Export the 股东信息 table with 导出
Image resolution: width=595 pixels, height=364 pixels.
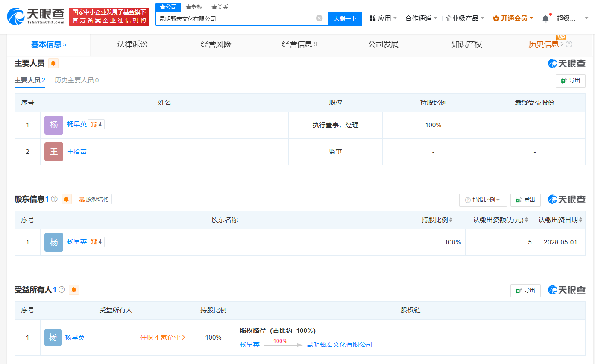click(525, 200)
